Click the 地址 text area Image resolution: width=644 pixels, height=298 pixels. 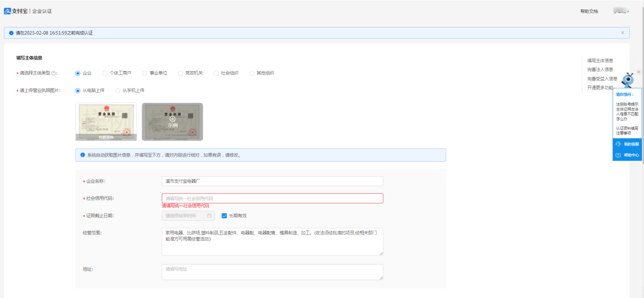coord(272,272)
